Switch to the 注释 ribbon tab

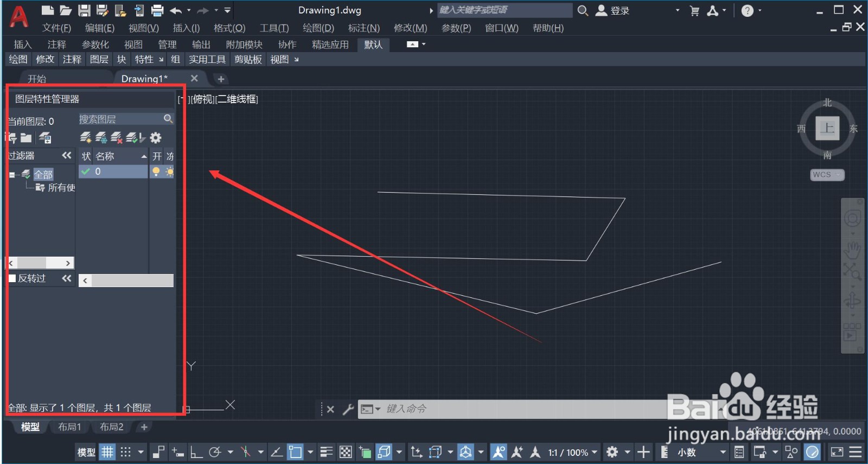point(56,45)
